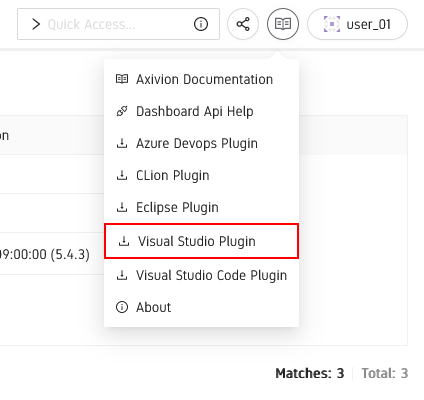Open the user_01 account menu
The image size is (424, 400).
pyautogui.click(x=357, y=24)
